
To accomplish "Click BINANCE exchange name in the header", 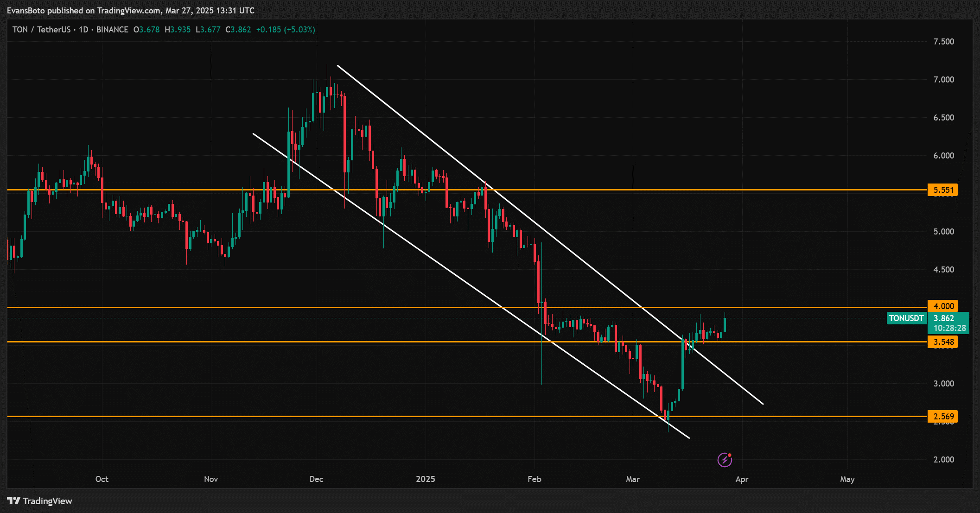I will click(112, 30).
